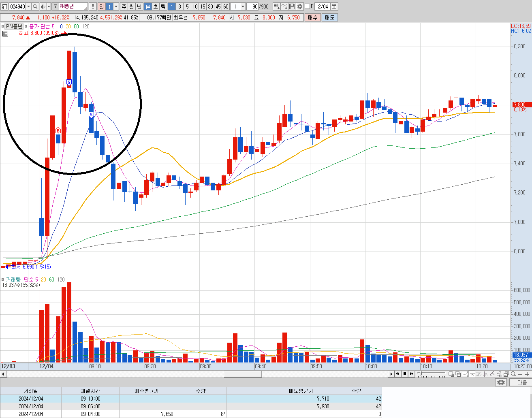Click the play button on chart replay
532x418 pixels.
point(391,374)
